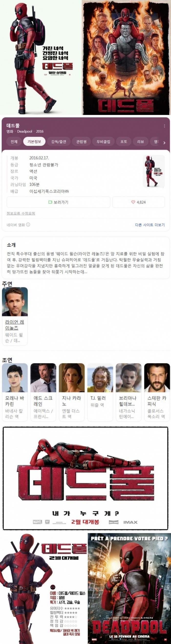Switch to the 전체 tab

click(14, 142)
